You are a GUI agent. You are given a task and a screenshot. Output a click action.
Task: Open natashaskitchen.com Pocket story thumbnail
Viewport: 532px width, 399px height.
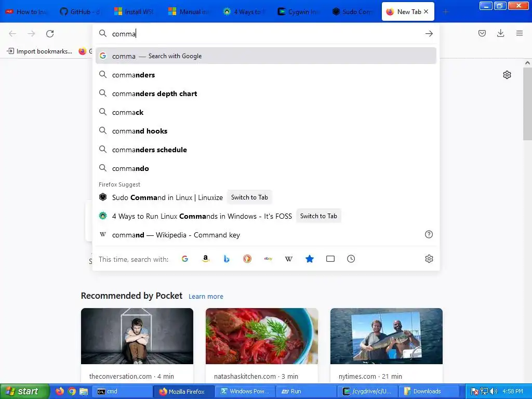click(262, 336)
